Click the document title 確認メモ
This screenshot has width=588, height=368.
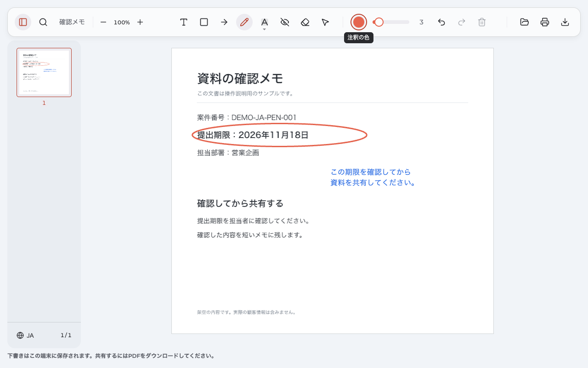coord(72,22)
